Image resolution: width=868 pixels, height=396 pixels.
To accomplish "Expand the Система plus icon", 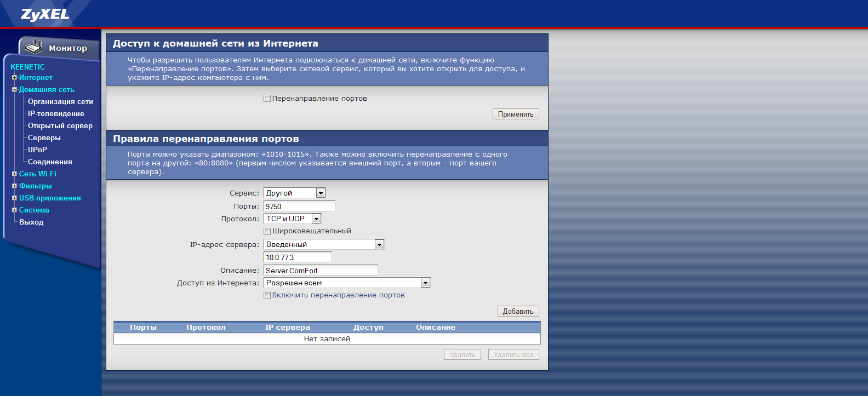I will [x=14, y=210].
